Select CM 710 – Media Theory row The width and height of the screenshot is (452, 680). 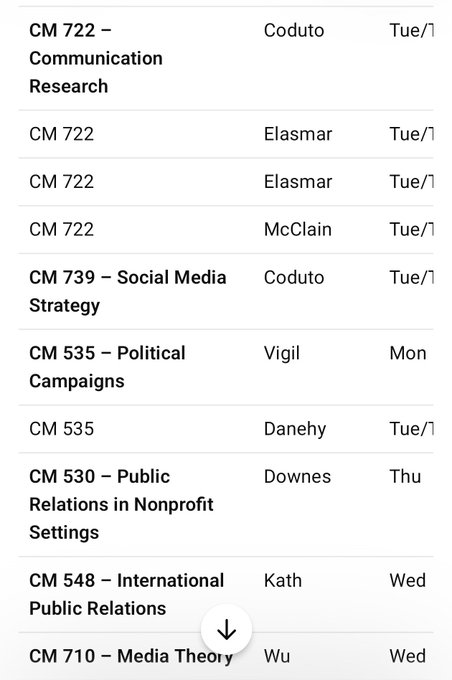(226, 656)
